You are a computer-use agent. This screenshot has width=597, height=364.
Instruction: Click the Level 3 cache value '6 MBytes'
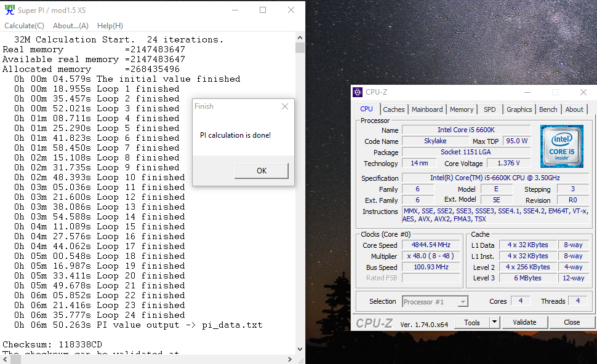click(x=527, y=279)
